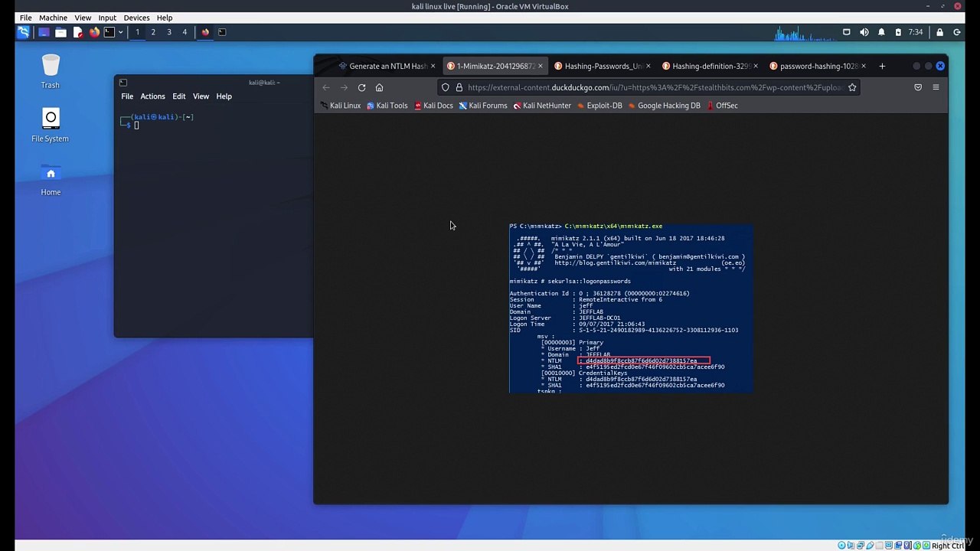Open the VirtualBox Input menu

point(107,18)
